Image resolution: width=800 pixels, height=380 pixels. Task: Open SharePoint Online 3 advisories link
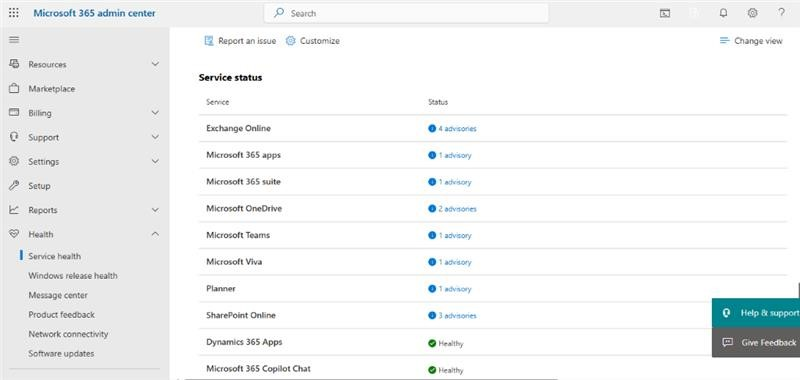[x=457, y=316]
